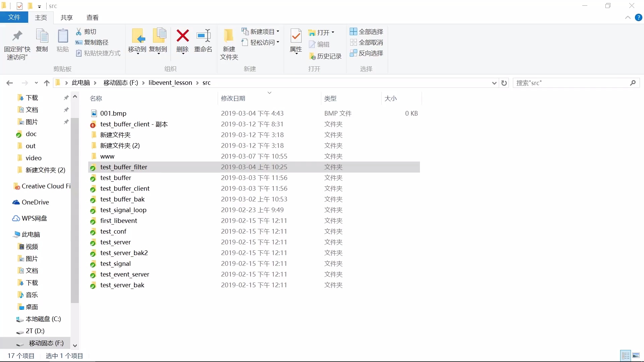644x362 pixels.
Task: Switch to the Share (共享) tab
Action: coord(67,17)
